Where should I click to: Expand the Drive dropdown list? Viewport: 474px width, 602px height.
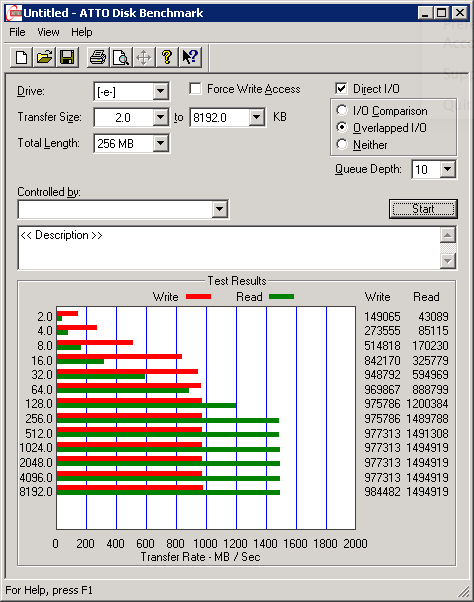tap(160, 91)
